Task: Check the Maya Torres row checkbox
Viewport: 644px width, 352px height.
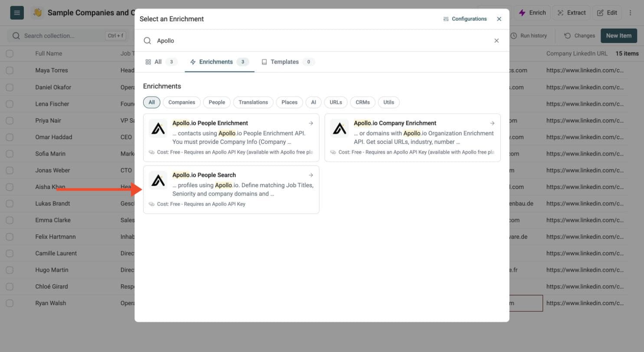Action: [x=10, y=70]
